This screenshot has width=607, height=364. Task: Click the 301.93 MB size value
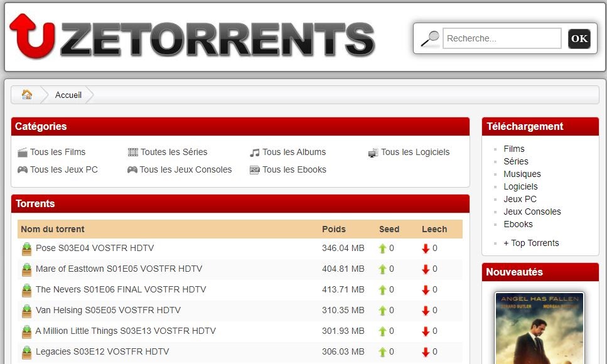[343, 331]
